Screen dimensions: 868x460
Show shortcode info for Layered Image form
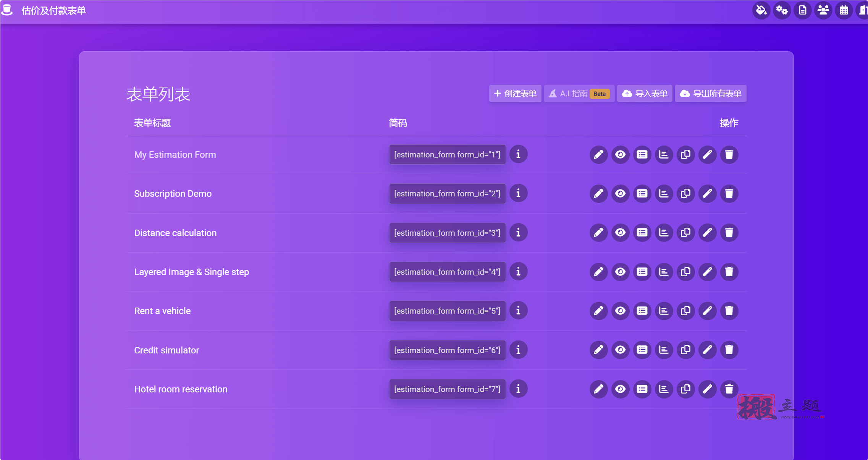[x=518, y=272]
